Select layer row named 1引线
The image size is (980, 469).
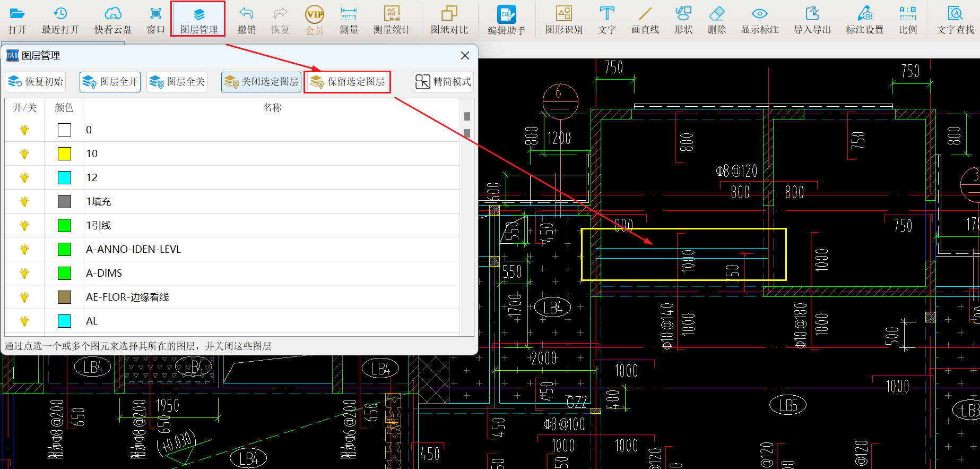232,225
